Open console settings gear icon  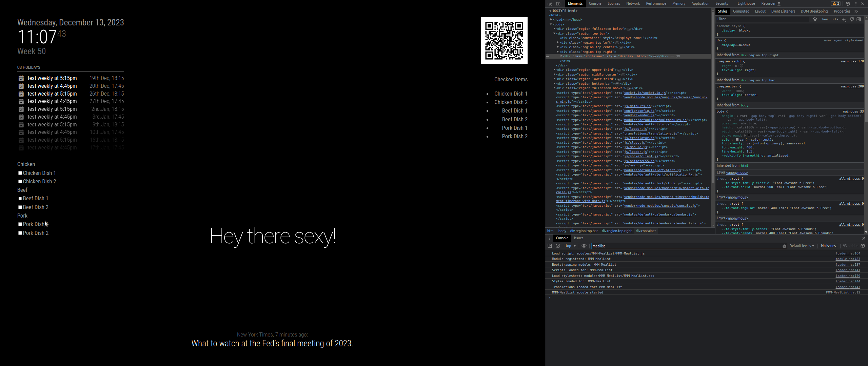point(863,246)
